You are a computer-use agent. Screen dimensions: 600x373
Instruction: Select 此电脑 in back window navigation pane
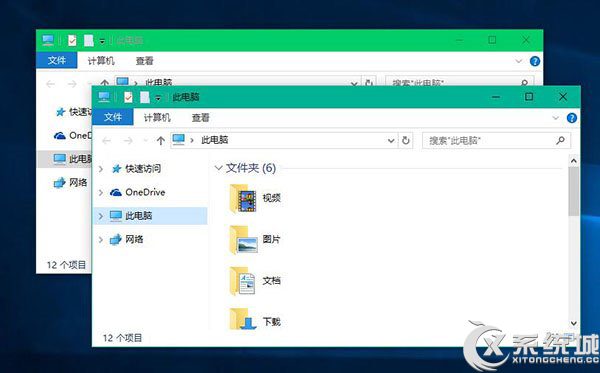[x=64, y=159]
